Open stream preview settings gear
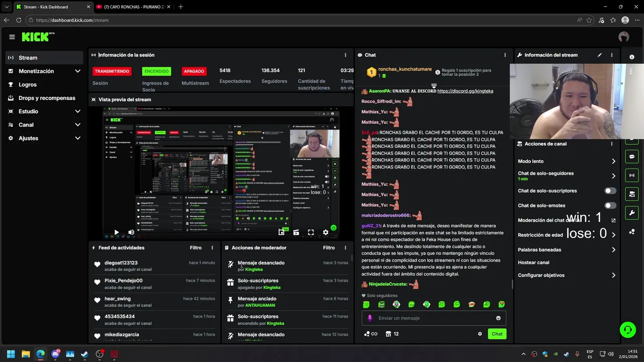The height and width of the screenshot is (362, 644). point(326,232)
